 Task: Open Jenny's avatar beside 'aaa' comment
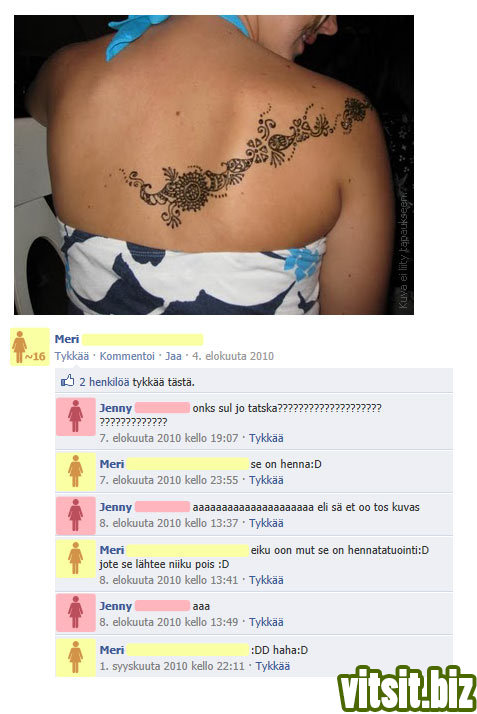tap(76, 612)
